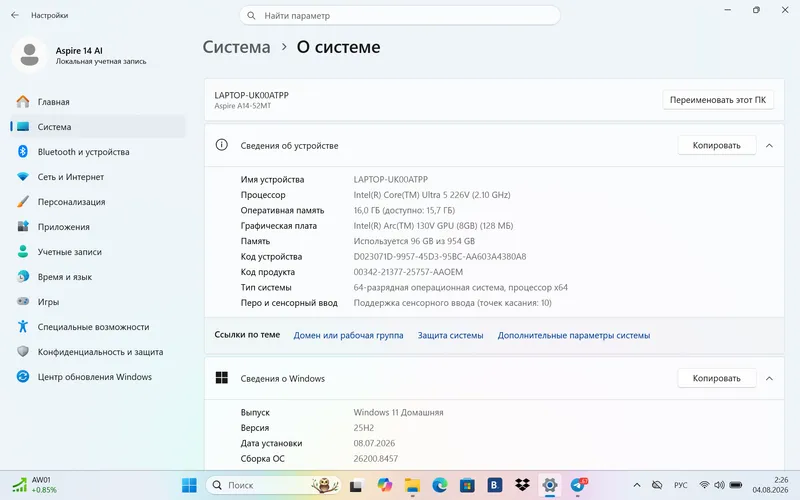800x500 pixels.
Task: Launch Copilot from the taskbar
Action: (x=384, y=485)
